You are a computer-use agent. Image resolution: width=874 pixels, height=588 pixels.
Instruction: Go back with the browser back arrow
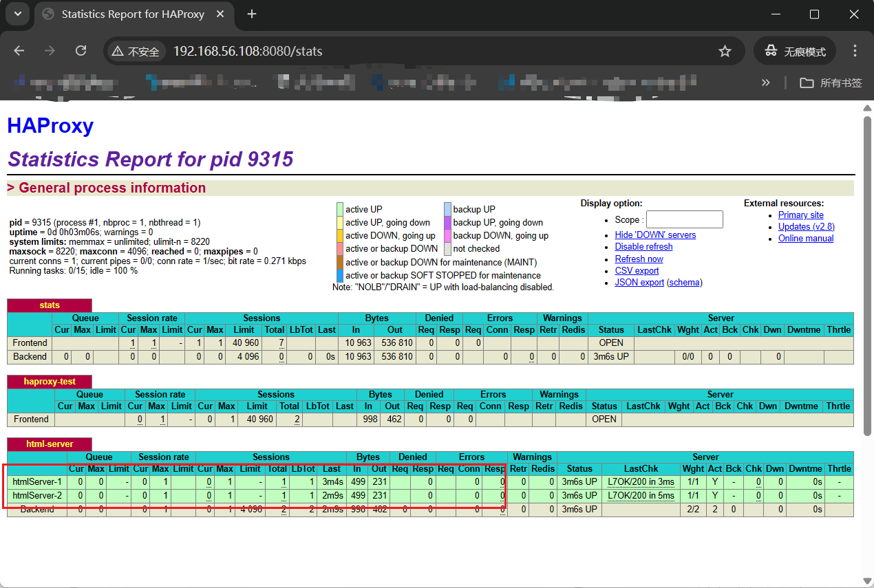click(x=19, y=51)
